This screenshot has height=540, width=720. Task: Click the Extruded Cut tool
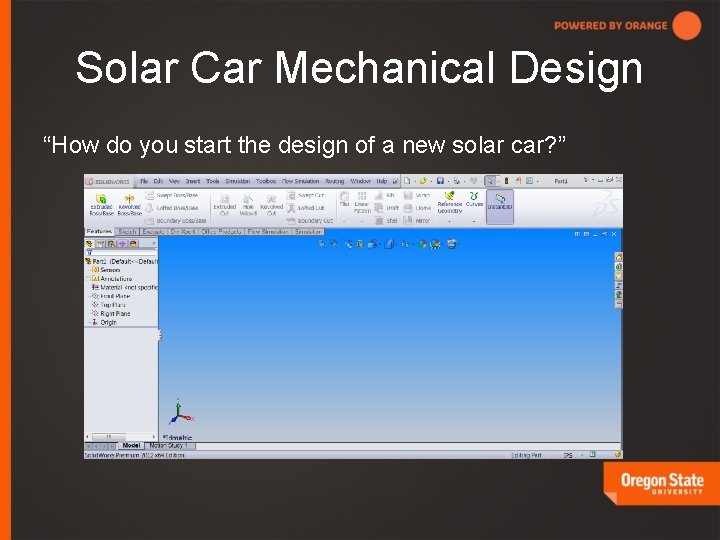(225, 205)
